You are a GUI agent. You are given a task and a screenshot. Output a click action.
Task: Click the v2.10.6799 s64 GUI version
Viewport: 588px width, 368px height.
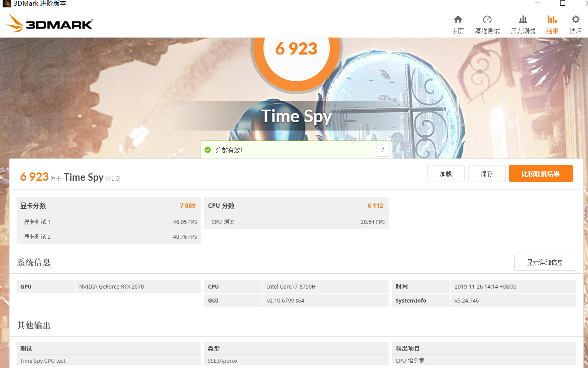coord(286,301)
